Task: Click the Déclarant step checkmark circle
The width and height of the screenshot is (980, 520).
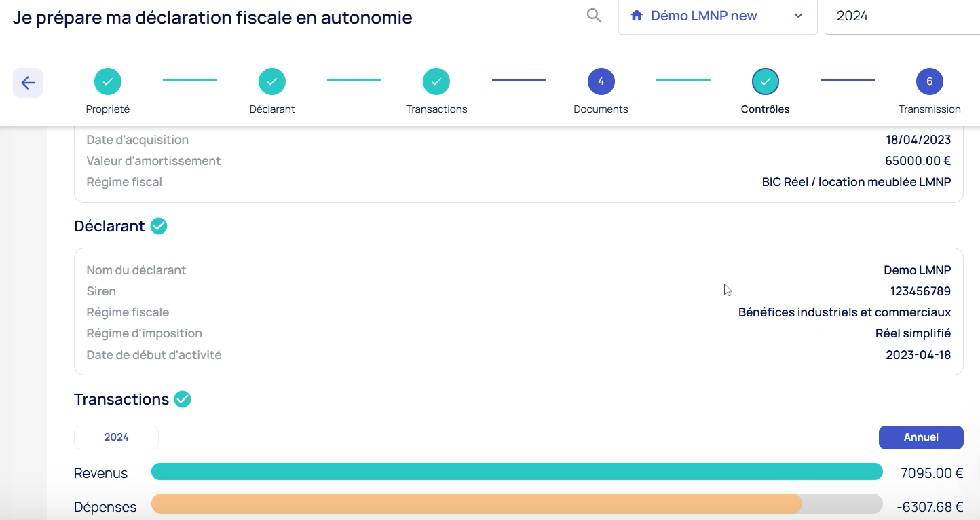Action: tap(272, 81)
